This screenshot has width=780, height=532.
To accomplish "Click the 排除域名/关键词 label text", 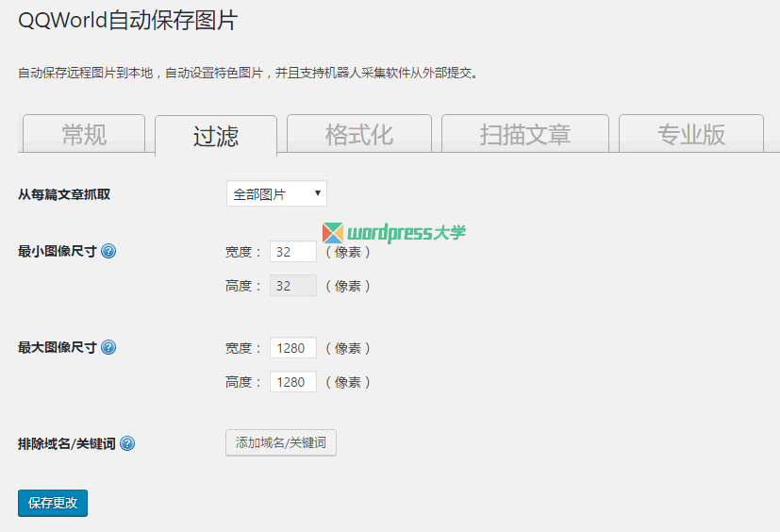I will (x=67, y=443).
